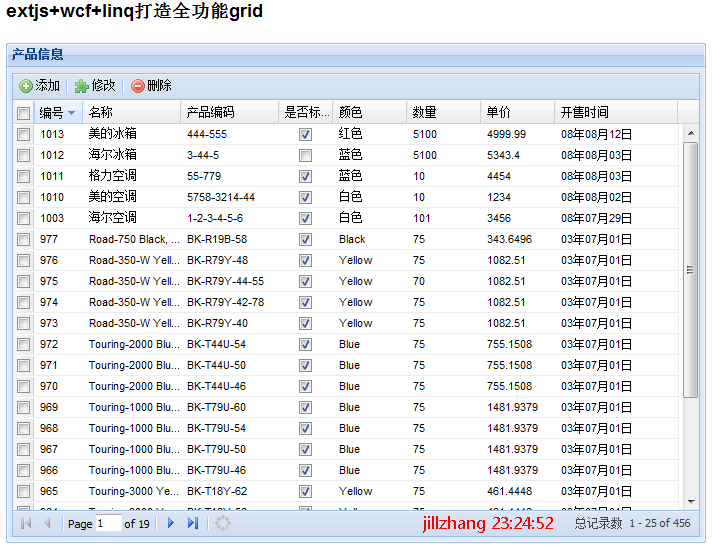Sort by the 名称 column header
The height and width of the screenshot is (547, 712).
(130, 112)
